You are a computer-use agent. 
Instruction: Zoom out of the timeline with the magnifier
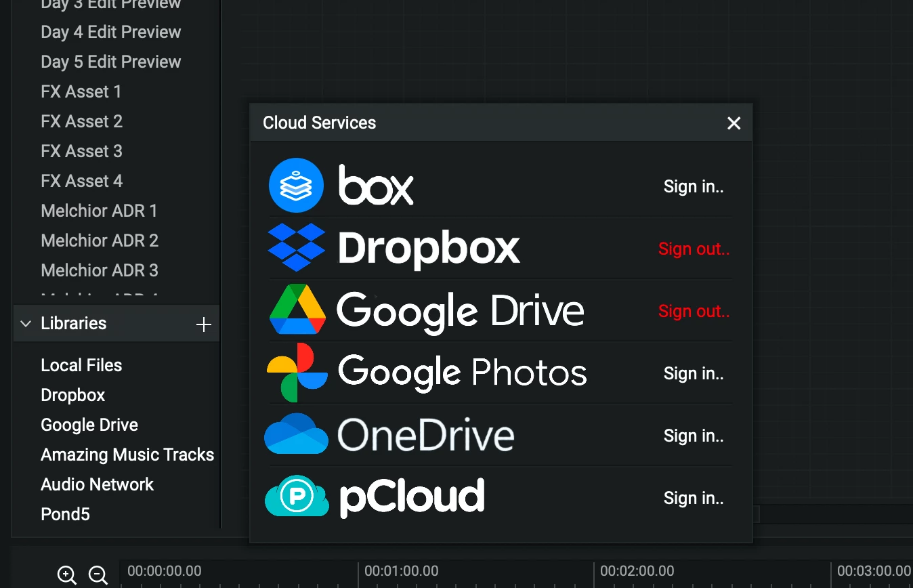(98, 575)
